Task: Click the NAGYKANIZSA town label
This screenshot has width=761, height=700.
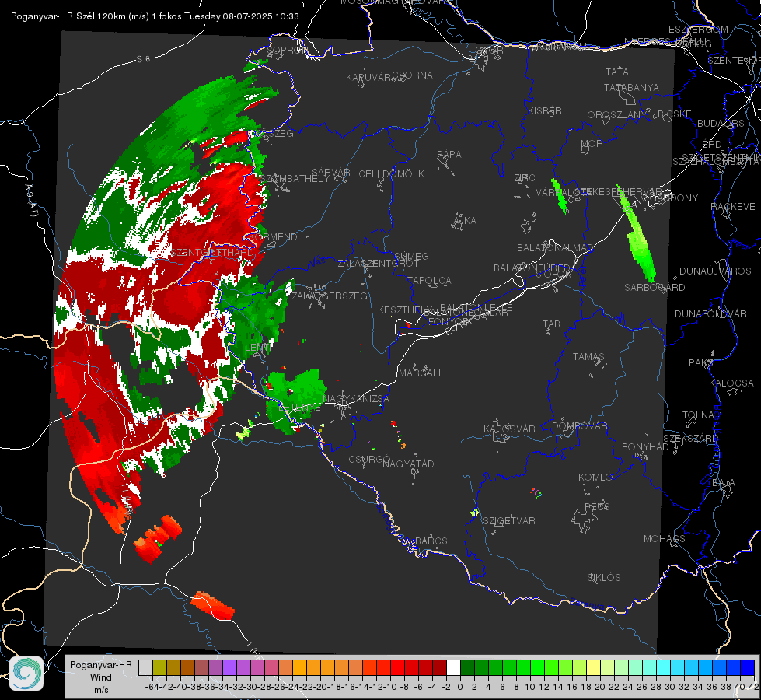Action: point(356,399)
